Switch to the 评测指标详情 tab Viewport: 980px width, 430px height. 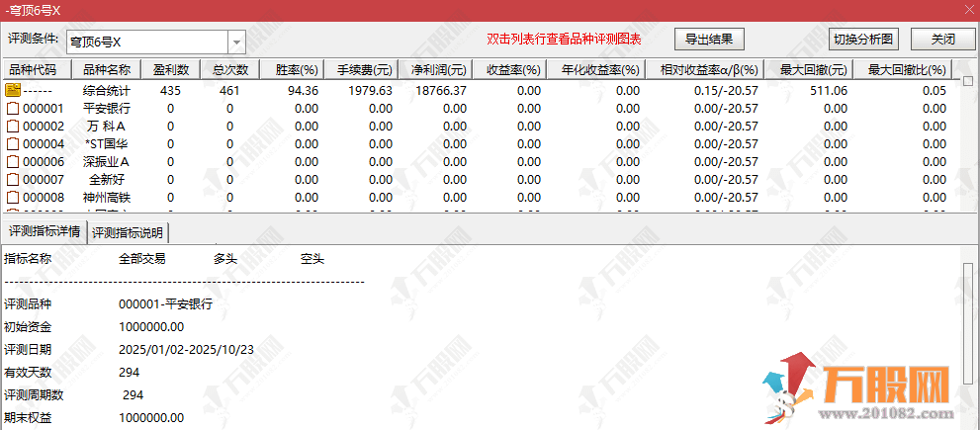tap(45, 232)
